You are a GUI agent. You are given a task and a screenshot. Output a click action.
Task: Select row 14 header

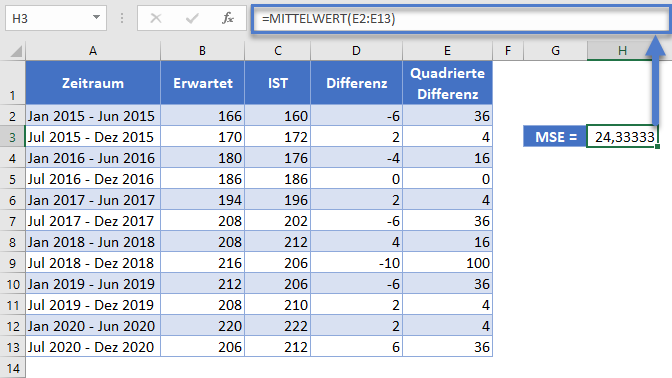[x=12, y=368]
